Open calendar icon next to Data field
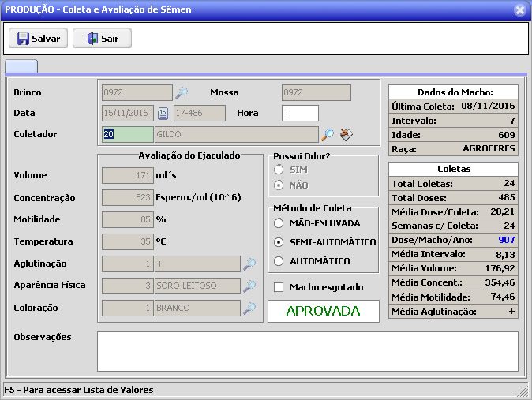Screen dimensions: 532x400 coord(163,114)
